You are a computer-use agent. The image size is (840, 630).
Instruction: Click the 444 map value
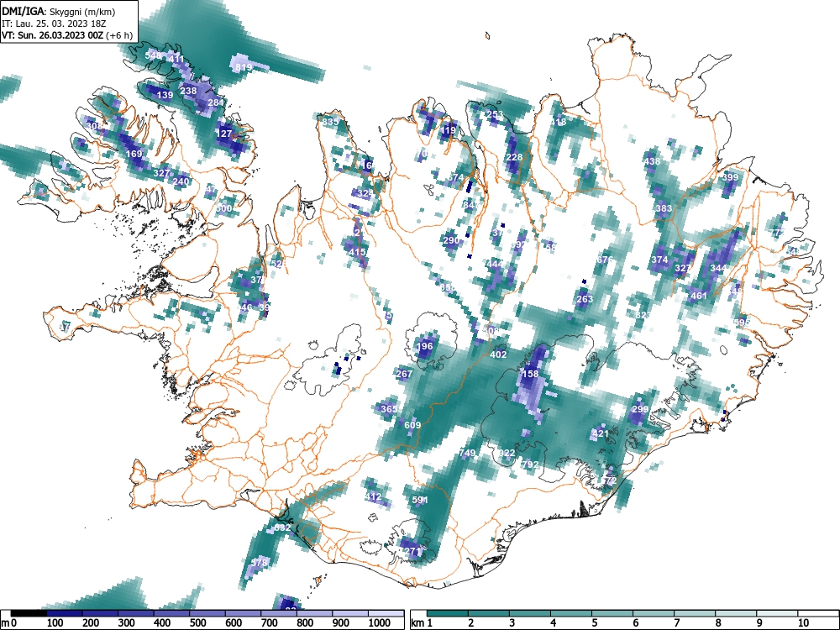pos(495,264)
